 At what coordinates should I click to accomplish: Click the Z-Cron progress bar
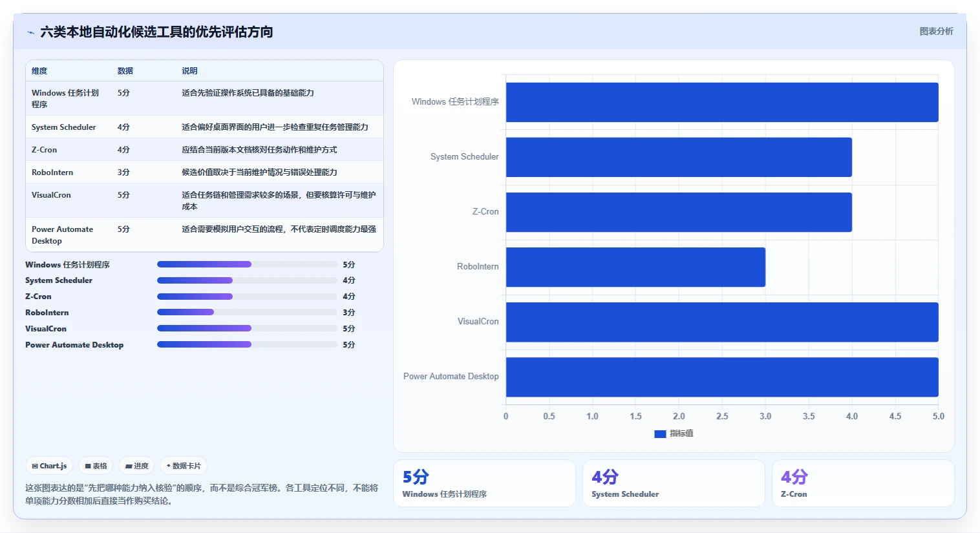coord(247,297)
